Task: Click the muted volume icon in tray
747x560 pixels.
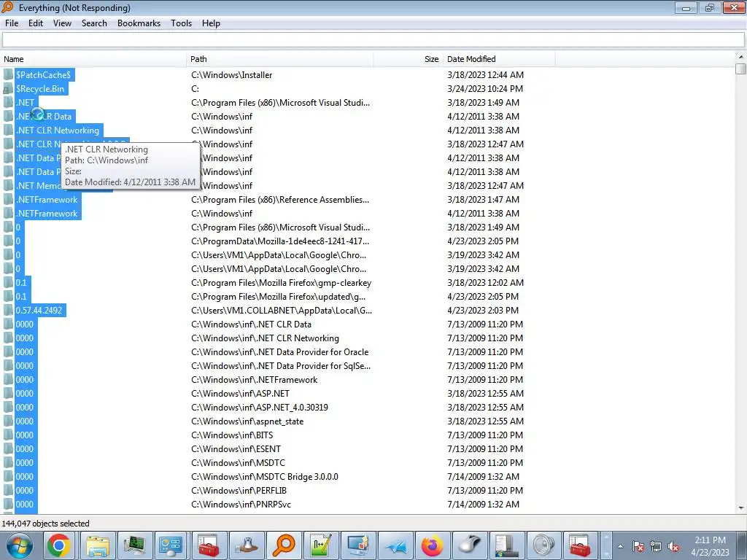Action: [x=673, y=547]
